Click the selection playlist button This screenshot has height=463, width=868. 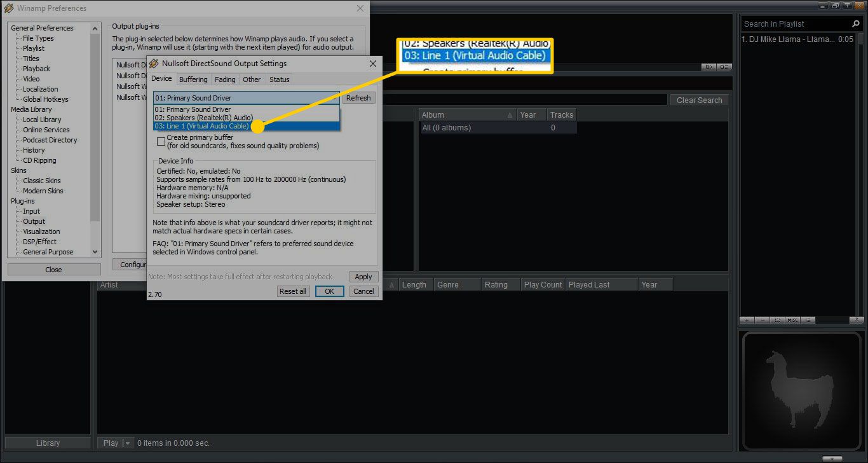(x=777, y=320)
